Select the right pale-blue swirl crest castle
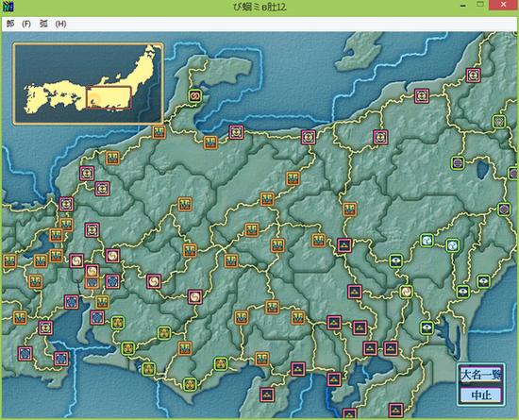Screen dimensions: 519x420 coord(452,245)
